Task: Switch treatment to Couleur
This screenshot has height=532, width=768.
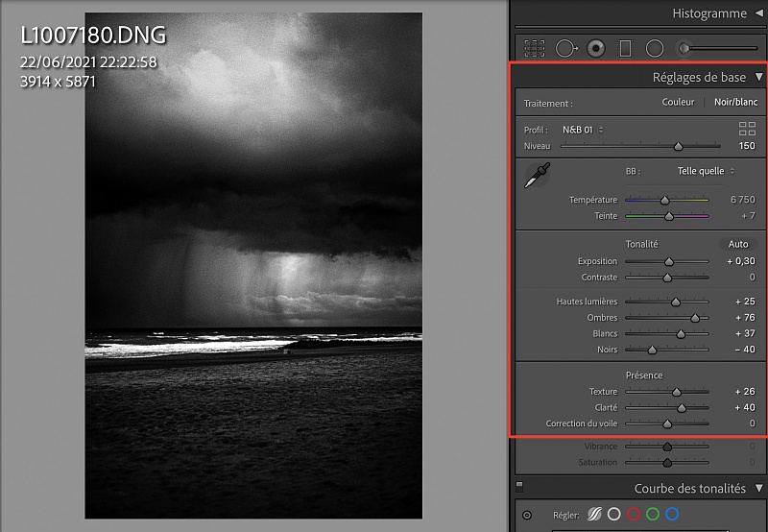Action: pos(679,103)
